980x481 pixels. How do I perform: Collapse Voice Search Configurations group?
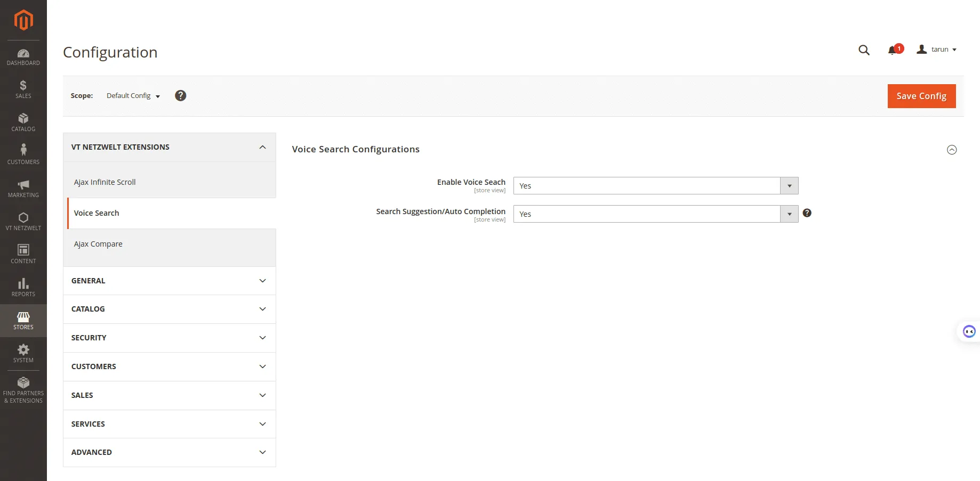[951, 150]
